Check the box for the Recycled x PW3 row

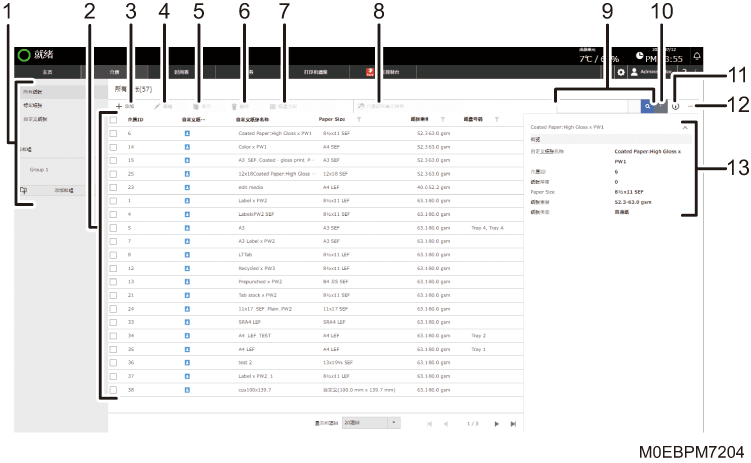(113, 269)
